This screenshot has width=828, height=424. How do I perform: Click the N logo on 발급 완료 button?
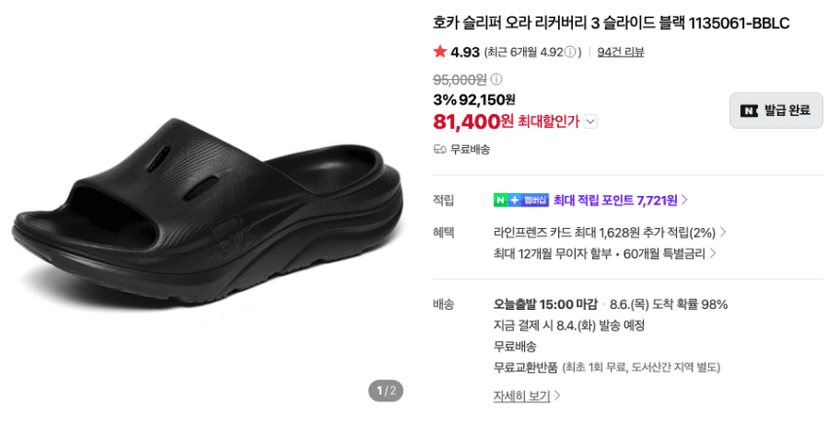point(749,110)
